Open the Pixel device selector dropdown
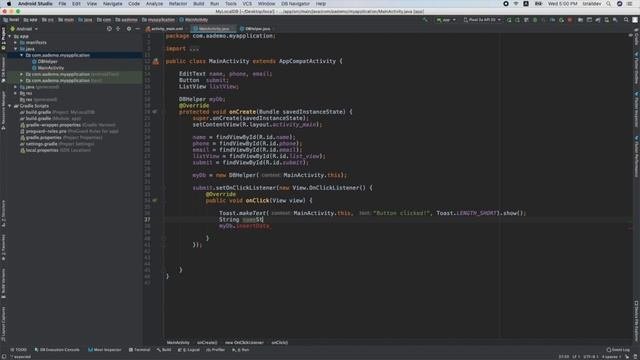640x360 pixels. 482,20
